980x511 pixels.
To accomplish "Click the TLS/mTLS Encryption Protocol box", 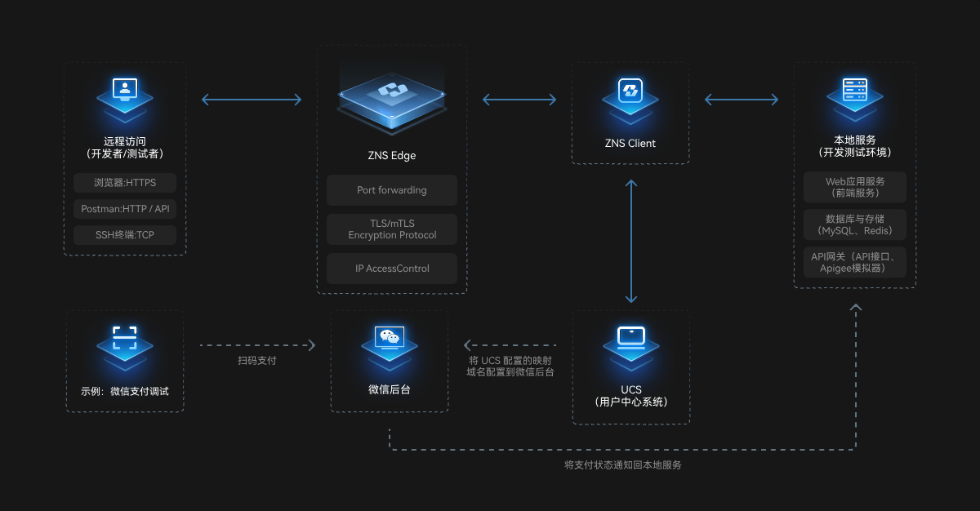I will tap(392, 229).
